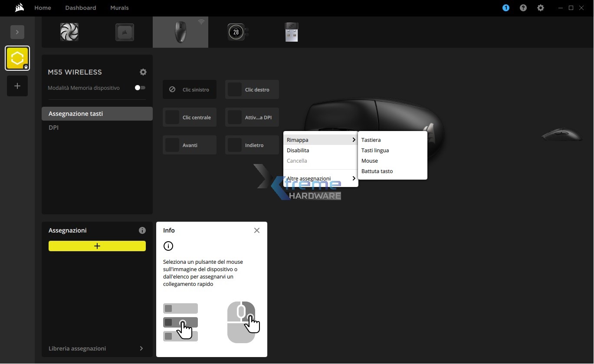
Task: Open Libreria assegnazioni panel
Action: coord(96,348)
